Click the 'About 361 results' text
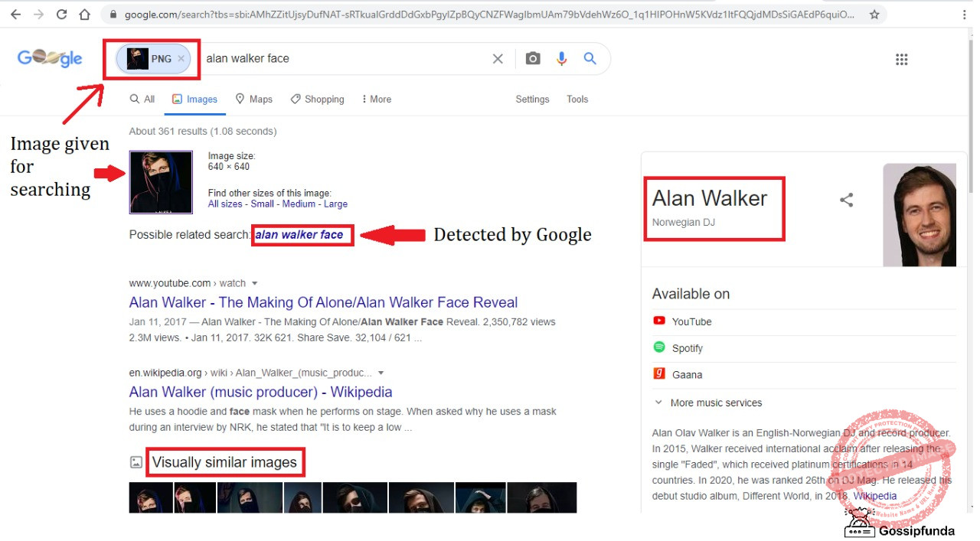Viewport: 980px width, 541px height. [x=203, y=132]
